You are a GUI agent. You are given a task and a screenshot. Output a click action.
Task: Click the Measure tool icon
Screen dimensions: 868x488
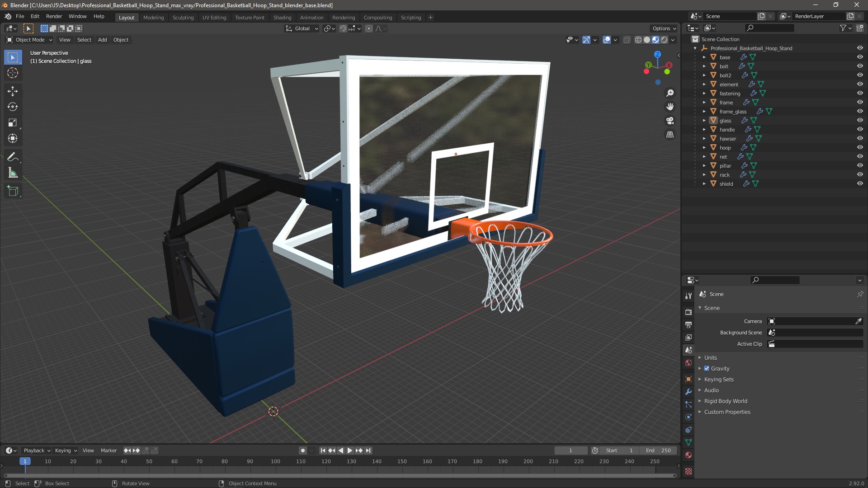13,173
